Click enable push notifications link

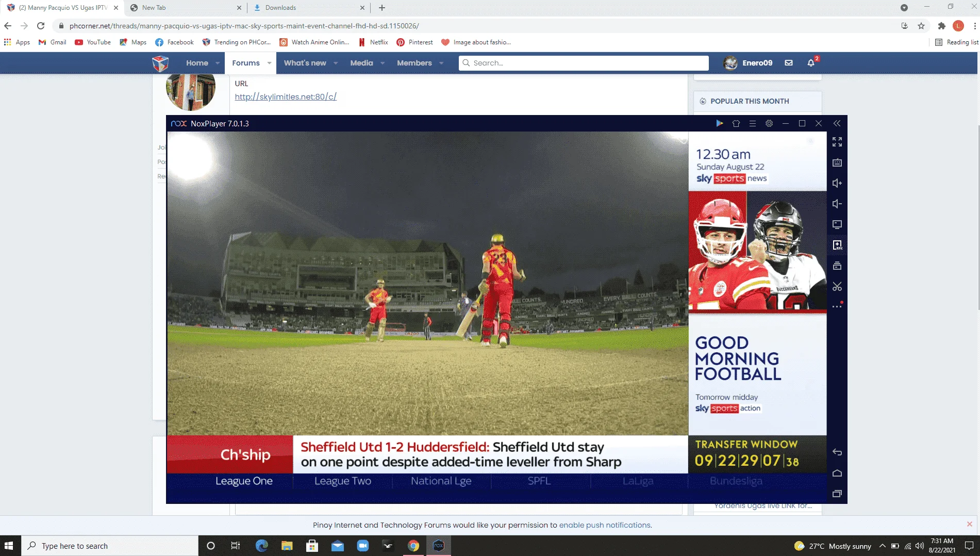click(x=605, y=525)
